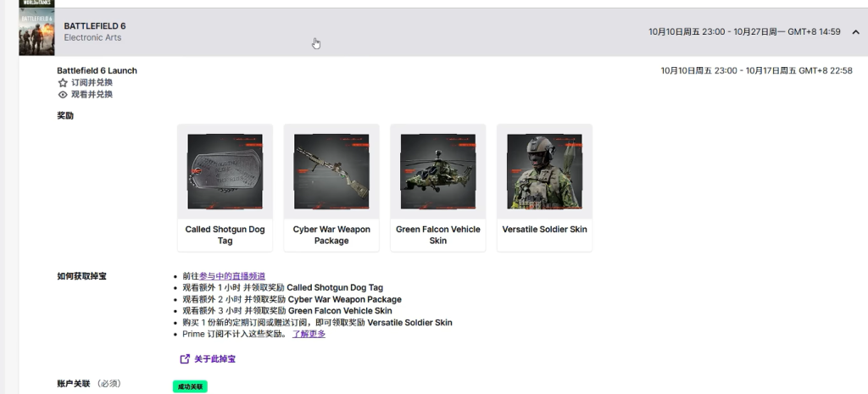Click the World of Tanks cover above
Viewport: 868px width, 394px height.
36,3
